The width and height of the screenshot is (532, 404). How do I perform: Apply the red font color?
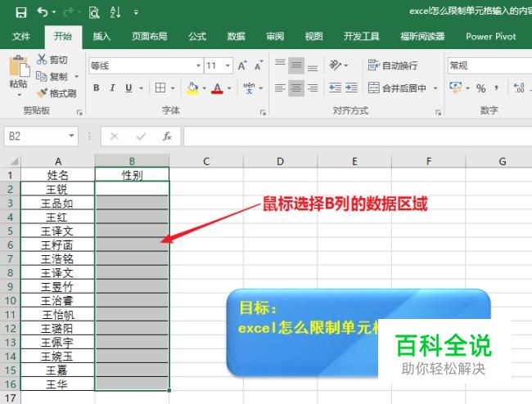click(217, 88)
